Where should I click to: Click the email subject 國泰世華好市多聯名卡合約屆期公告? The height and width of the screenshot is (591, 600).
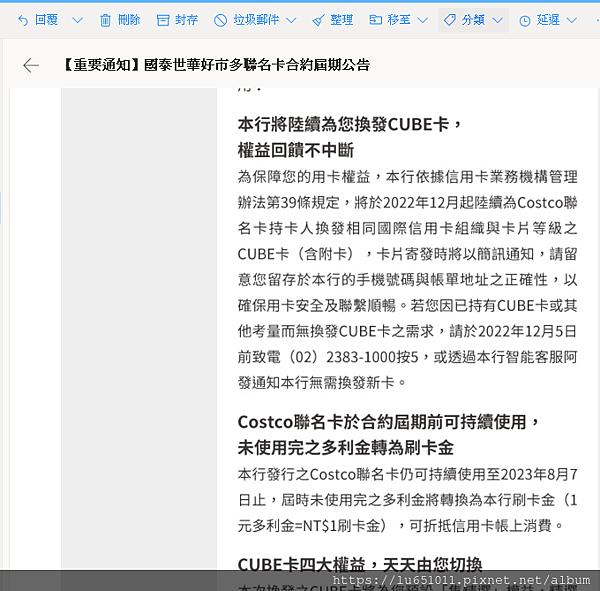[x=257, y=65]
